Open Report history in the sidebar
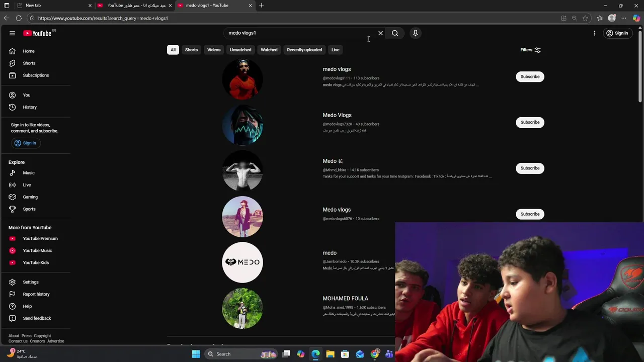This screenshot has width=644, height=362. pyautogui.click(x=35, y=294)
